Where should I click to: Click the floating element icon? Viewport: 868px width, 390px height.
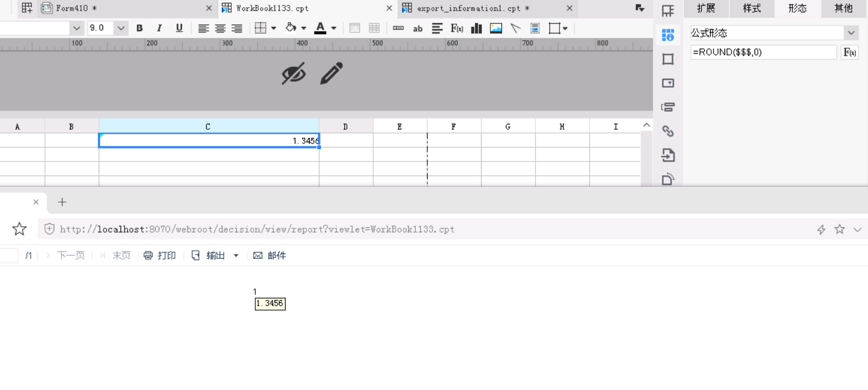click(x=555, y=28)
